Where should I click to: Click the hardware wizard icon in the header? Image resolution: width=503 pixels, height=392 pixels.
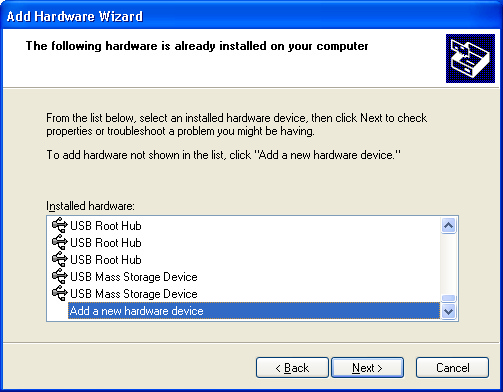pos(470,58)
